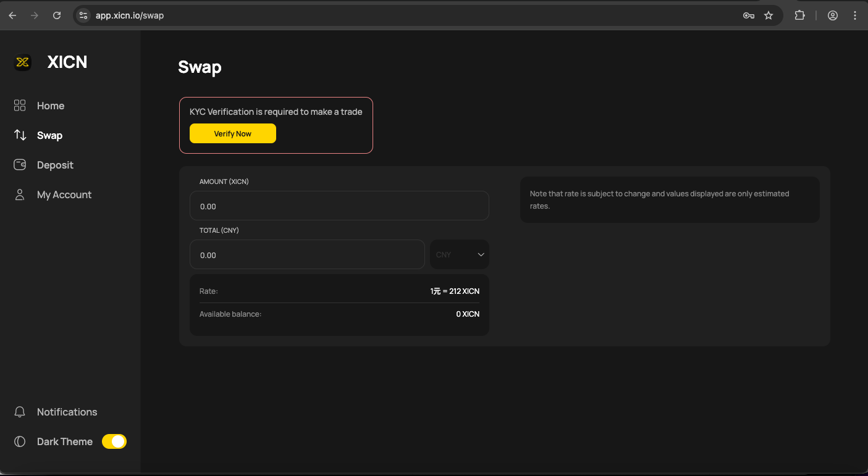Click the My Account person icon

[x=20, y=194]
